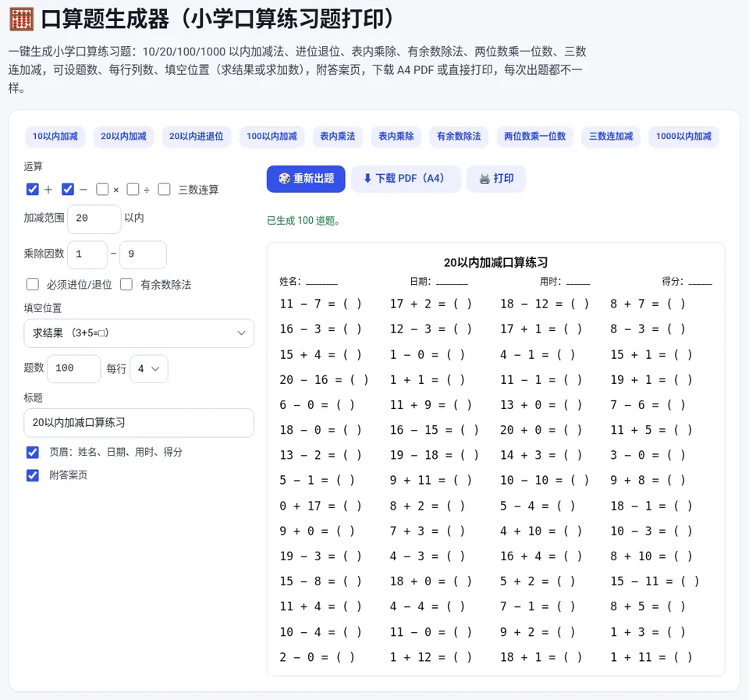The height and width of the screenshot is (700, 749).
Task: Click the problem 9 + 11 = ( )
Action: (x=431, y=480)
